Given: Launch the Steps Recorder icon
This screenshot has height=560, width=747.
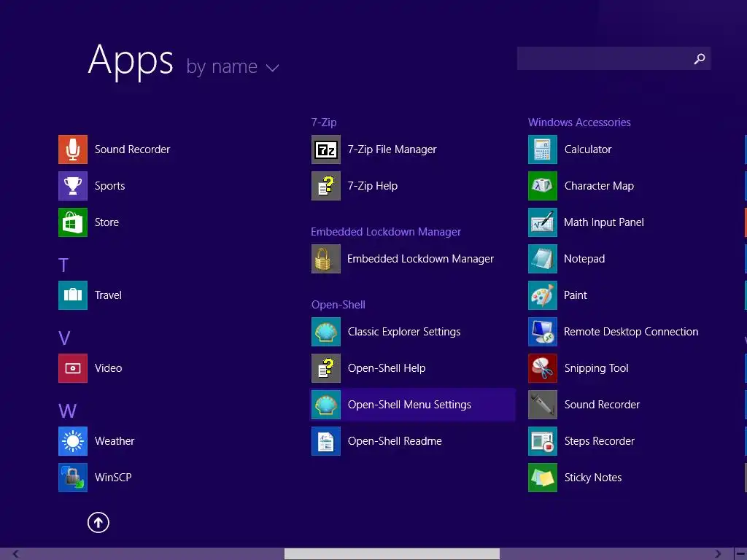Looking at the screenshot, I should click(x=543, y=441).
